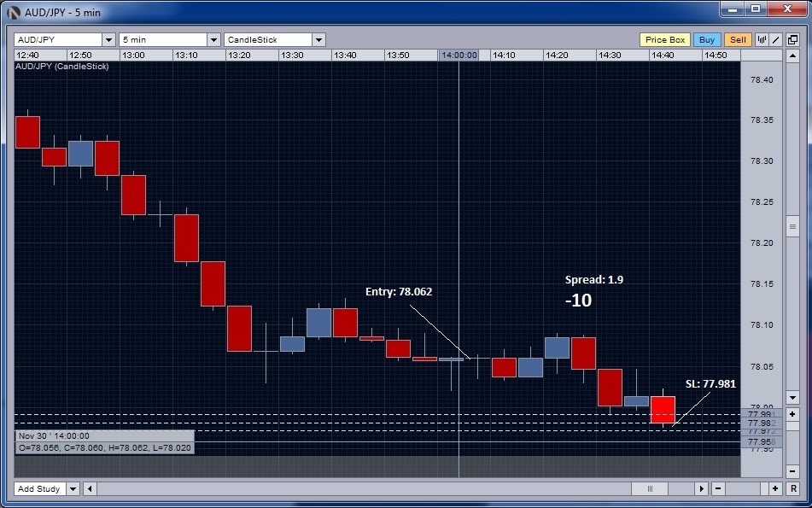812x508 pixels.
Task: Select the 14:00:00 time marker
Action: click(459, 55)
